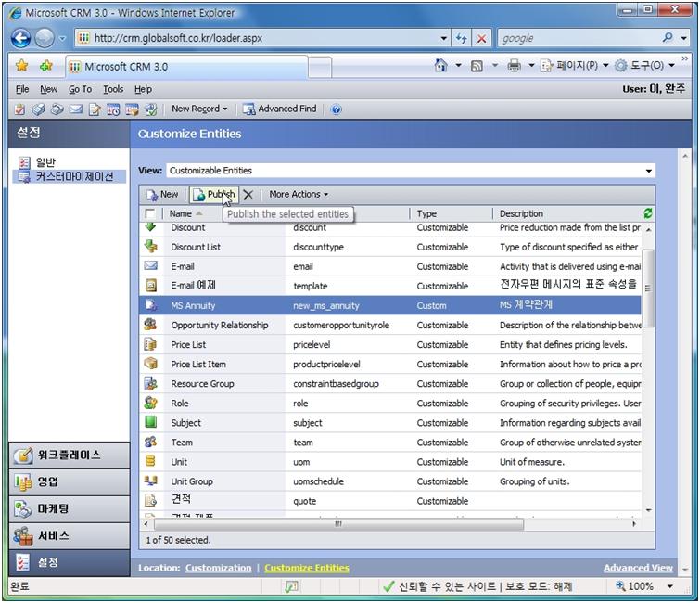Click the Discount List row icon
Image resolution: width=700 pixels, height=603 pixels.
tap(151, 246)
